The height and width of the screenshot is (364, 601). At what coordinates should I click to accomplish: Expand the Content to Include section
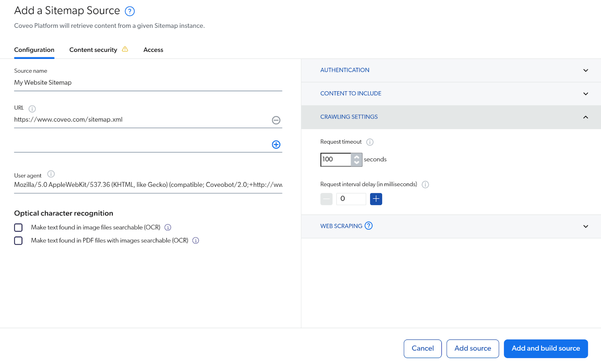pos(451,93)
